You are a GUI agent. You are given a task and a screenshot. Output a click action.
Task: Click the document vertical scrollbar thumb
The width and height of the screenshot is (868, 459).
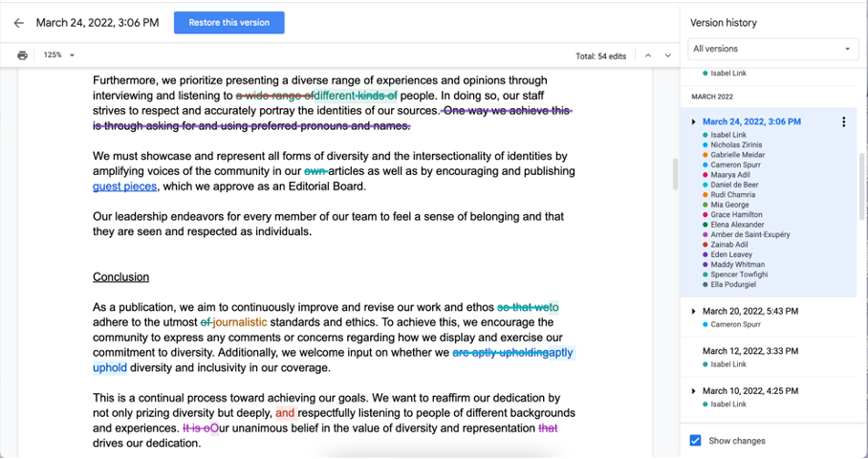point(675,174)
